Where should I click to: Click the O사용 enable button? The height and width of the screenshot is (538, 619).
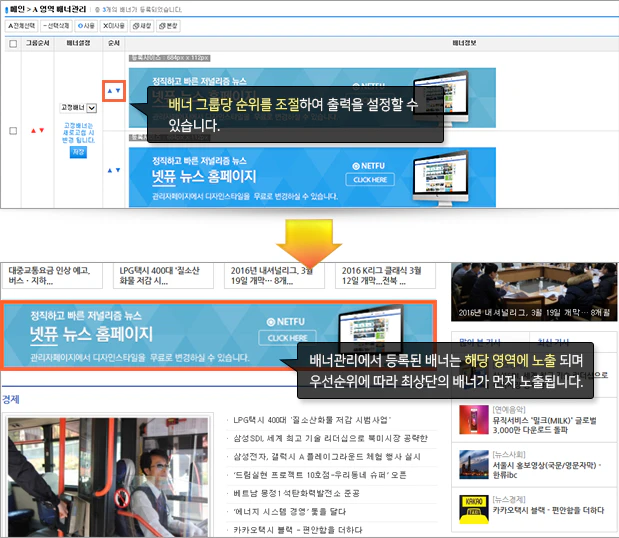[86, 26]
